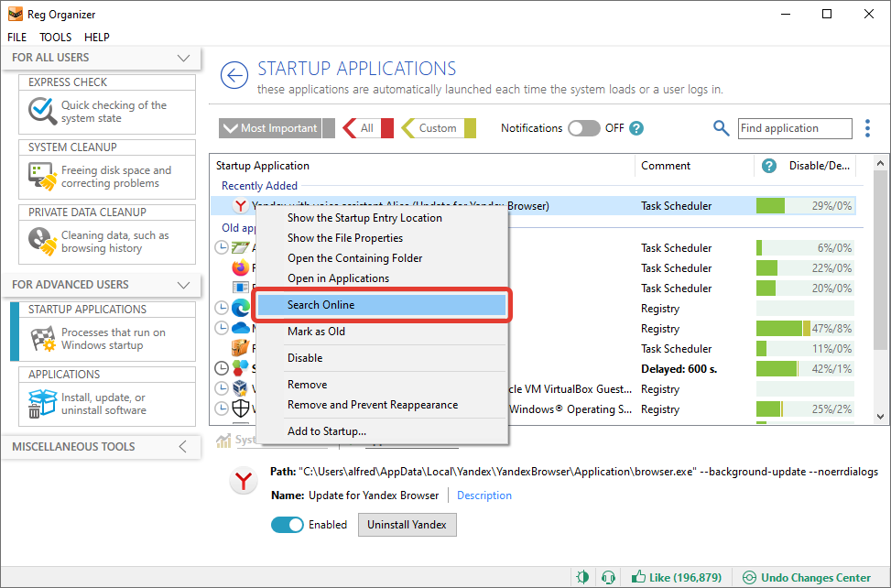Disable the Enabled toggle for Yandex Browser startup
Screen dimensions: 891x588
point(287,525)
